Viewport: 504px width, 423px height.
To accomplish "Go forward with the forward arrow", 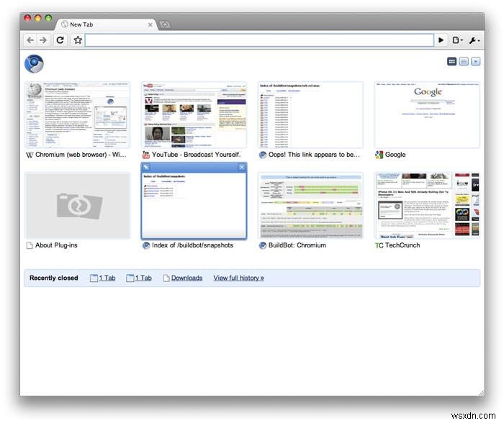I will click(42, 40).
